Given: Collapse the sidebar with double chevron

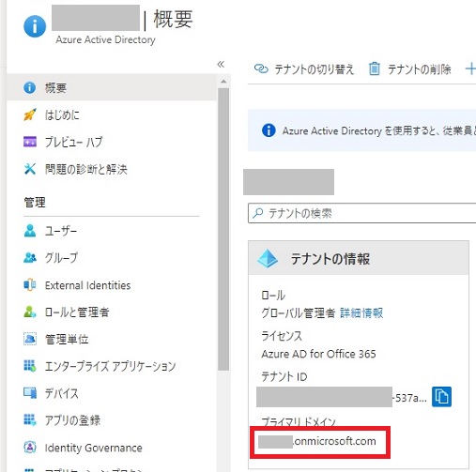Looking at the screenshot, I should [x=221, y=64].
